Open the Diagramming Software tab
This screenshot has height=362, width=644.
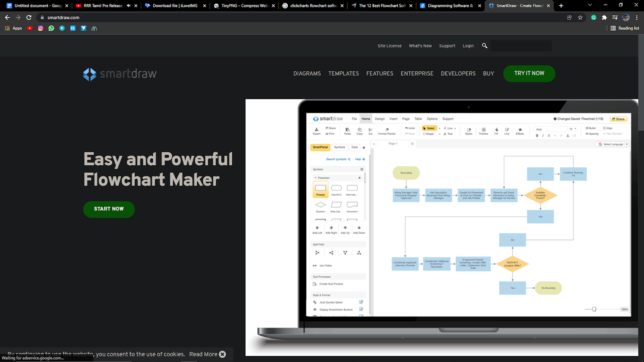coord(451,6)
